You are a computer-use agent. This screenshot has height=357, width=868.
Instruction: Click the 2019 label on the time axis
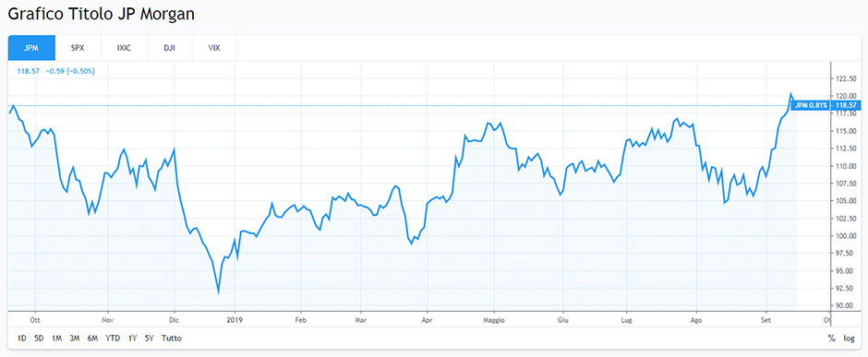235,319
